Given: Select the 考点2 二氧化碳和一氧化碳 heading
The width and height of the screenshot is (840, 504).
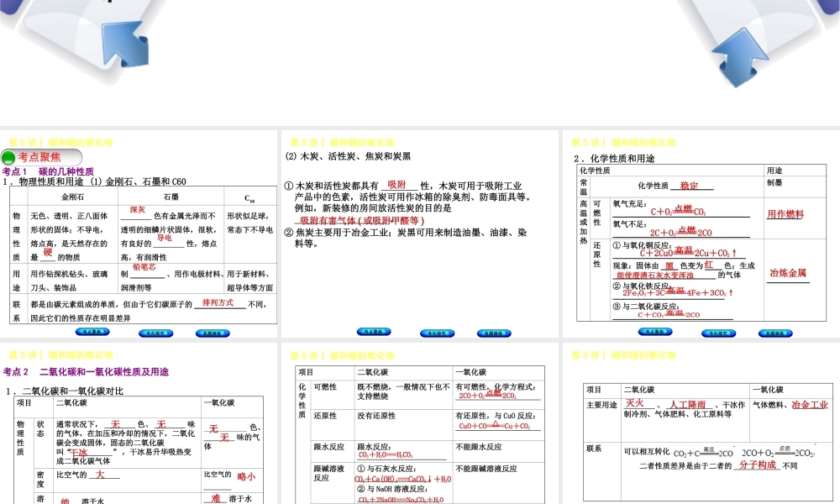Looking at the screenshot, I should coord(86,371).
